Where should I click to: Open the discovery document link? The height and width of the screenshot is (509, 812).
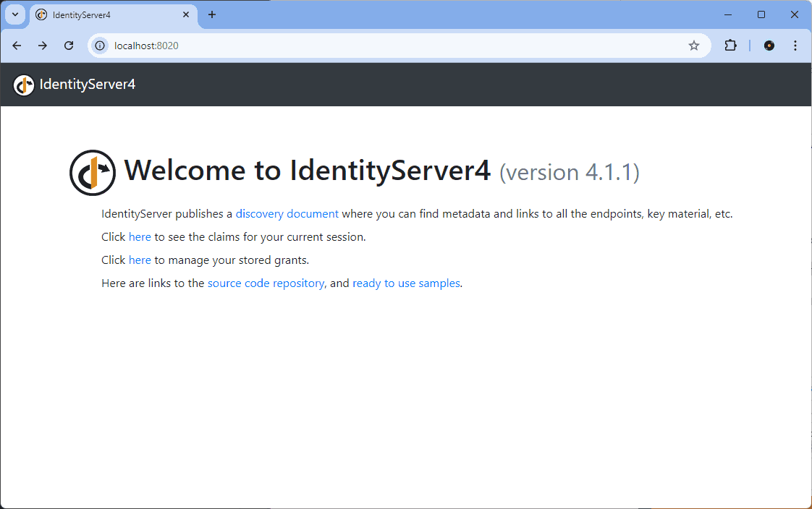click(287, 214)
